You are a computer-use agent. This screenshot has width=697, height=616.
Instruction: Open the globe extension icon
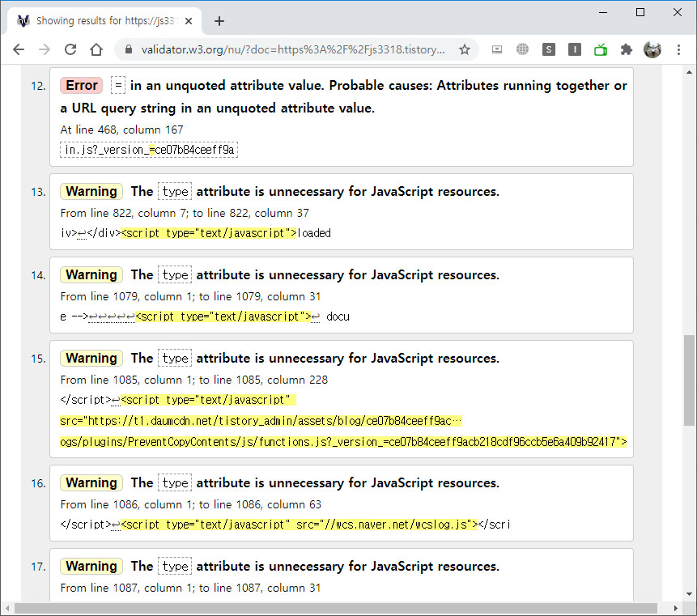522,49
